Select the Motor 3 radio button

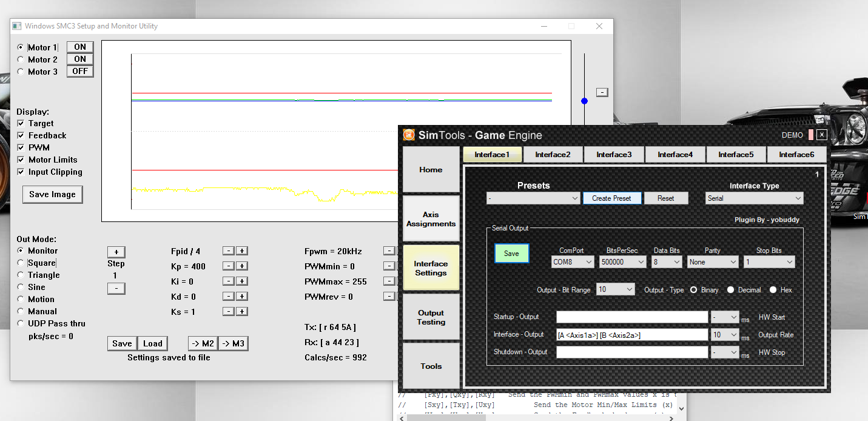point(21,72)
